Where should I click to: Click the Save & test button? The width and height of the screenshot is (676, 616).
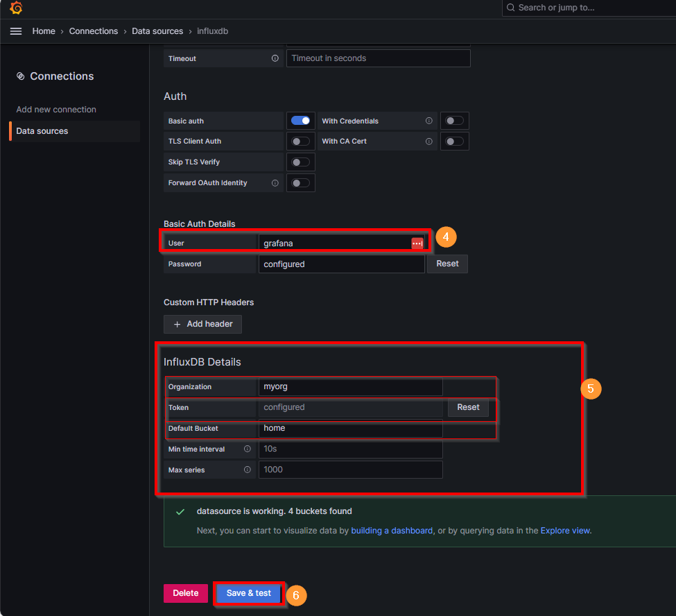(x=249, y=593)
